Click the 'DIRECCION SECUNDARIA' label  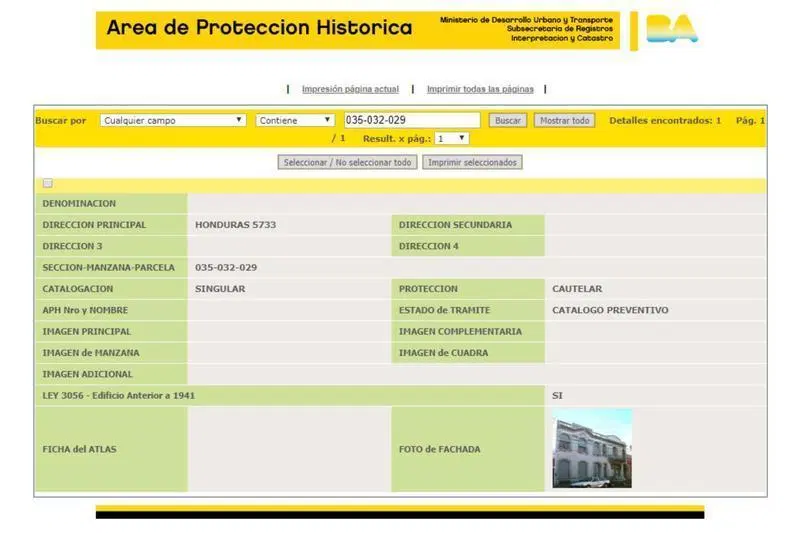(455, 225)
